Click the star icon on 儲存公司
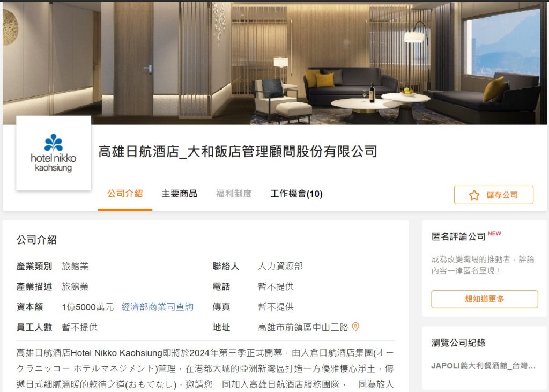549x392 pixels. click(x=474, y=195)
